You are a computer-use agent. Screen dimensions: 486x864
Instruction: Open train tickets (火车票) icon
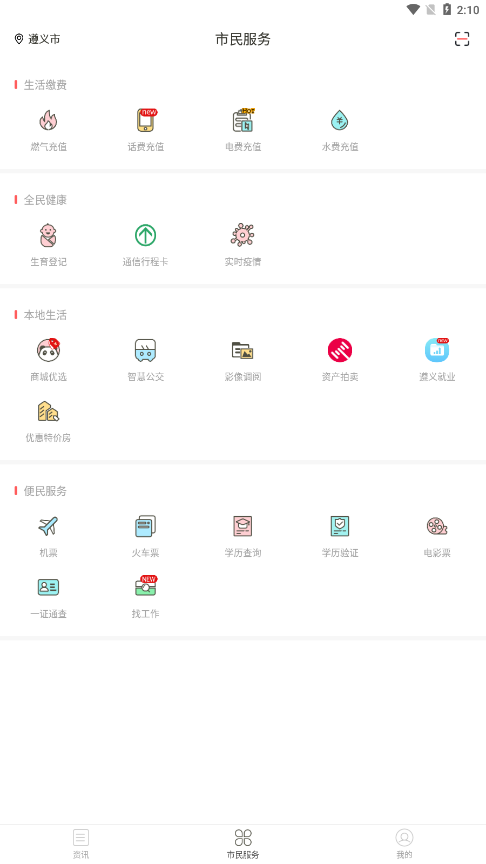145,526
